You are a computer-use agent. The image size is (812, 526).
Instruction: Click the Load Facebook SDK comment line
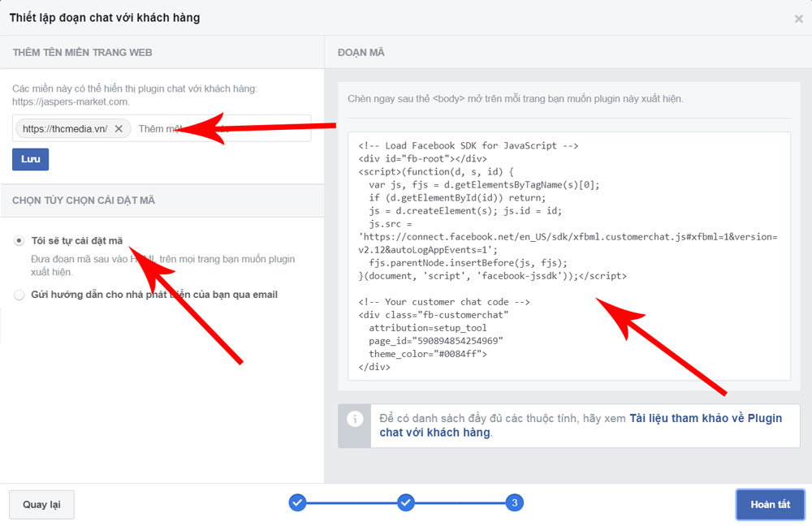pos(469,145)
